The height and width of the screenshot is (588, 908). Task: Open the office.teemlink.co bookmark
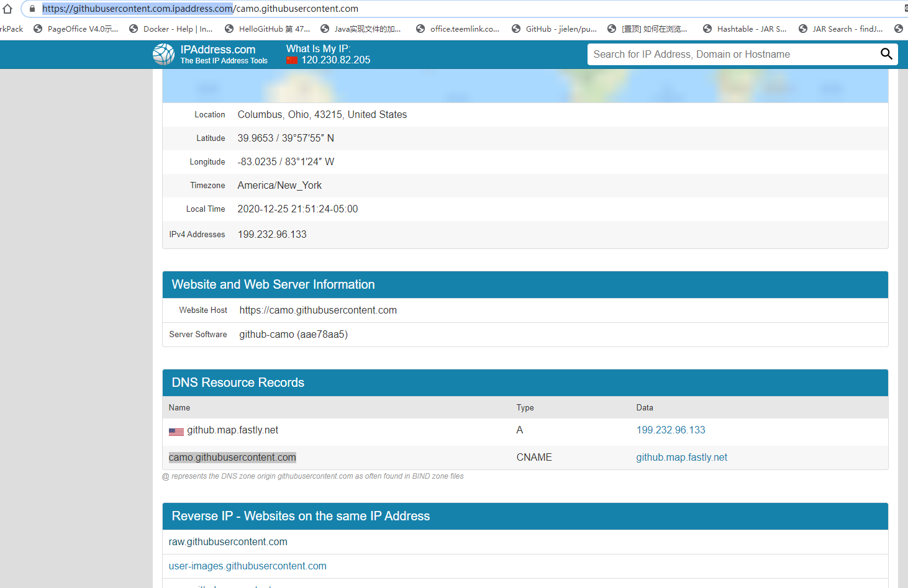(x=458, y=29)
